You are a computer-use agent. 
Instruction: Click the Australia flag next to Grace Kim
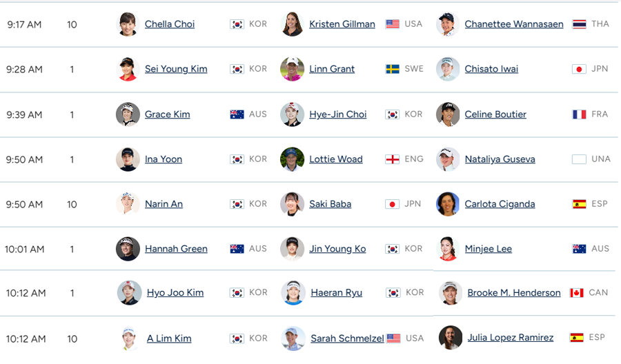pos(237,114)
